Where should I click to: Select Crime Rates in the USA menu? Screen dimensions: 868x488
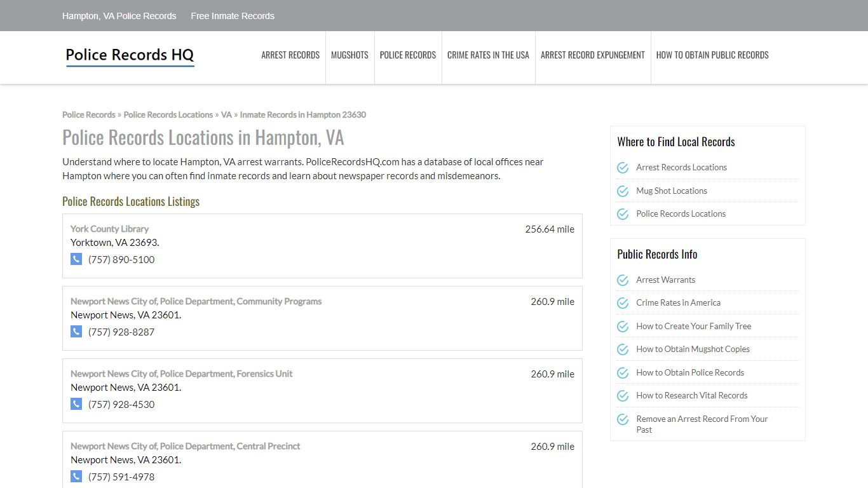[x=488, y=55]
